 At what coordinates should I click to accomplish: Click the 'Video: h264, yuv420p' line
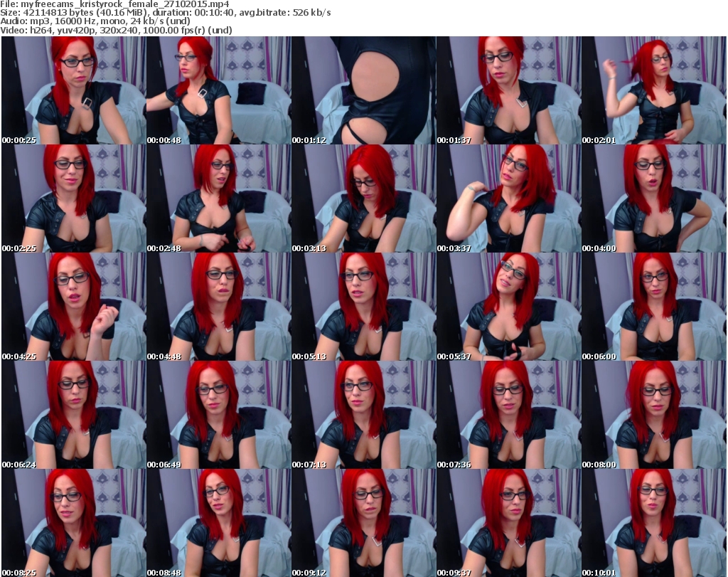[x=116, y=30]
